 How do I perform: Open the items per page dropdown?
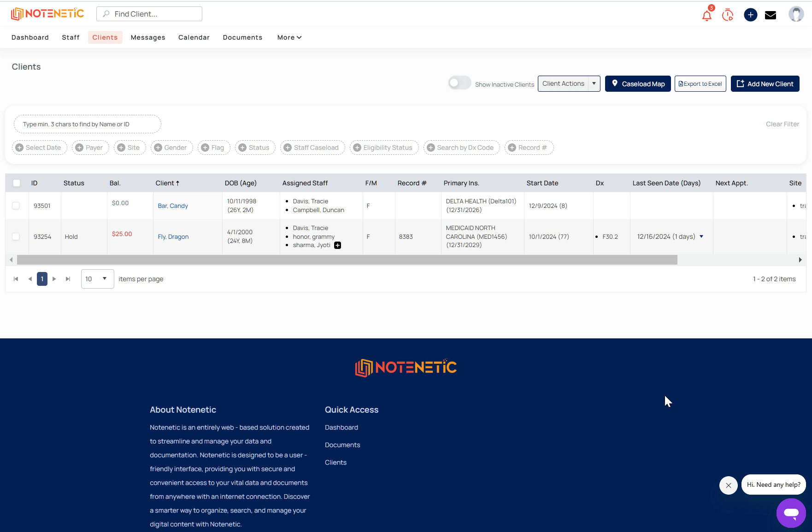pos(97,279)
